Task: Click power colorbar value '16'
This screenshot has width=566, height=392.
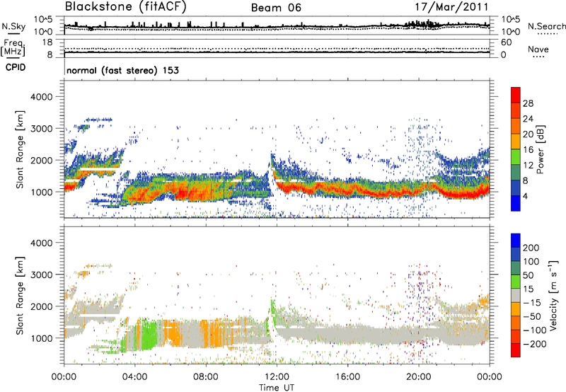Action: coord(528,150)
